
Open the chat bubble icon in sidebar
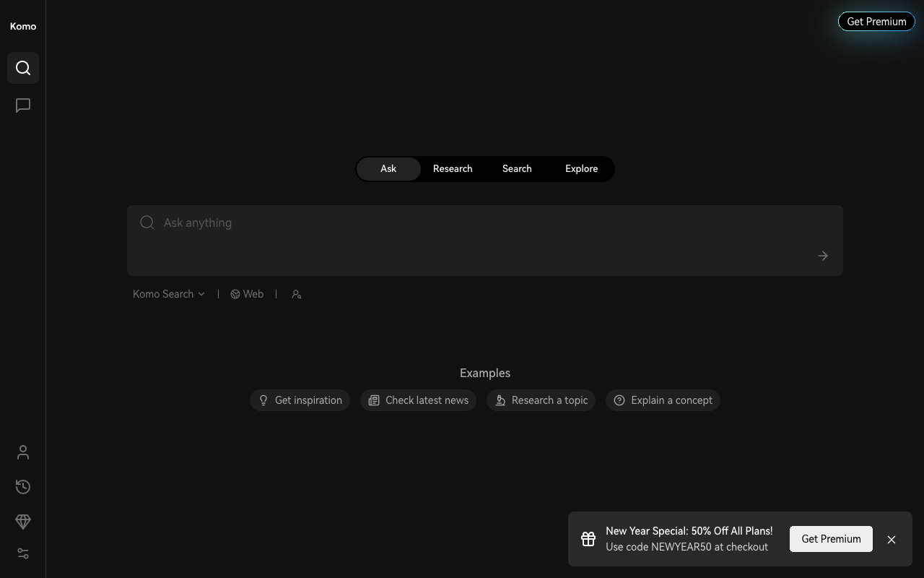23,105
